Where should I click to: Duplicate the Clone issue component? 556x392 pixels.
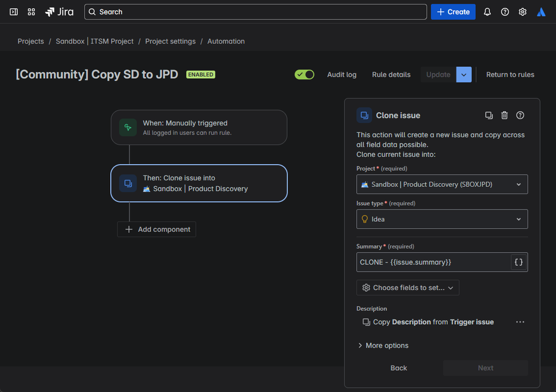coord(489,115)
